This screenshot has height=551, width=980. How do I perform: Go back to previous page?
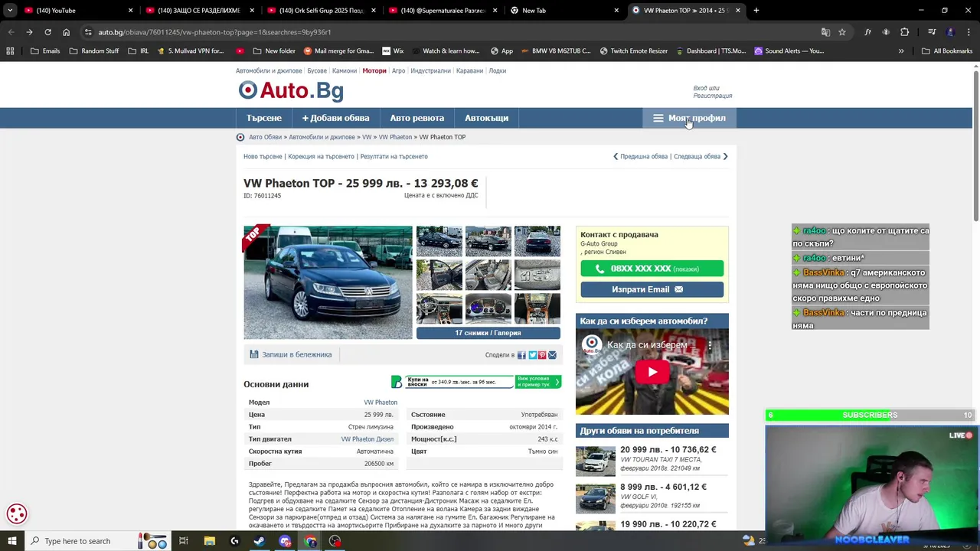coord(11,32)
